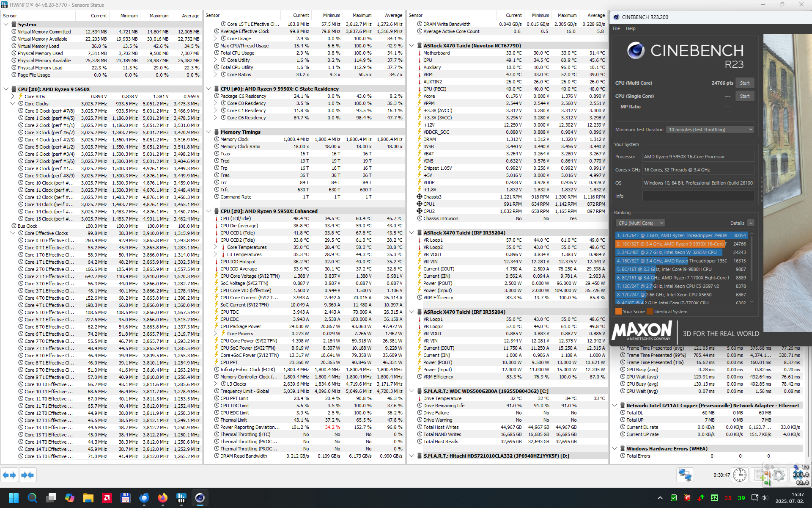Select the Drive Temperature sensor row

[512, 398]
